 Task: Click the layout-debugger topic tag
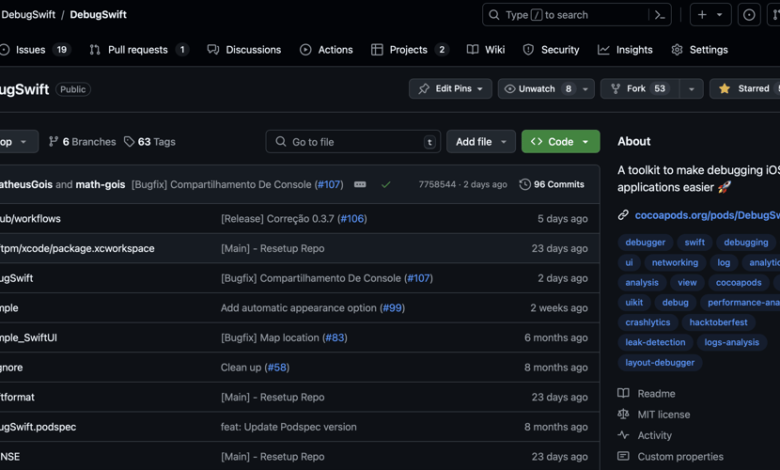click(660, 363)
